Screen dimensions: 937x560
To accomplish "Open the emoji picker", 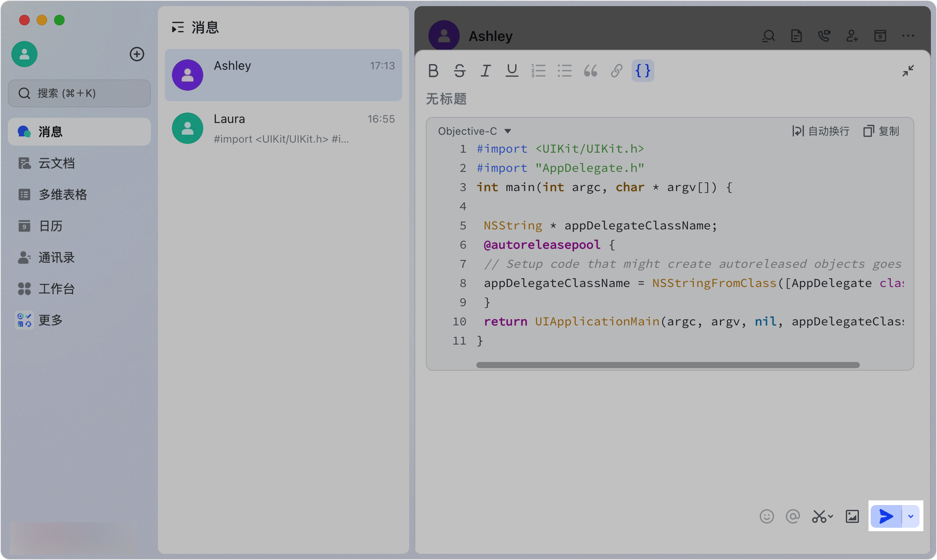I will 766,516.
